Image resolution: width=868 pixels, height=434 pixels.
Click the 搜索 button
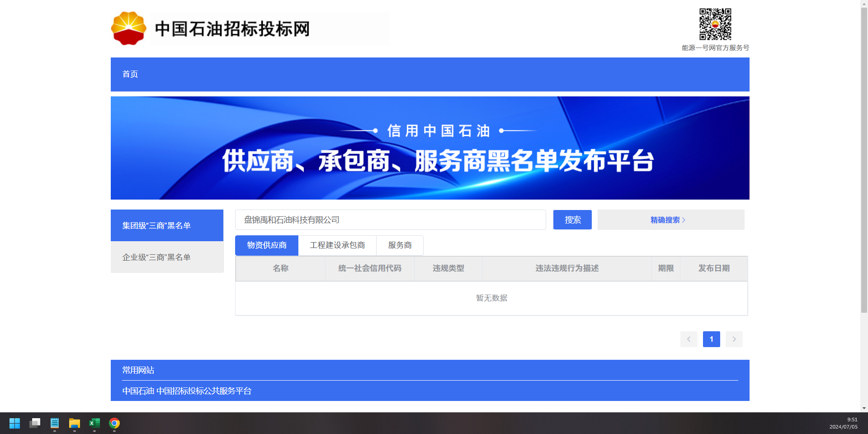pyautogui.click(x=572, y=220)
